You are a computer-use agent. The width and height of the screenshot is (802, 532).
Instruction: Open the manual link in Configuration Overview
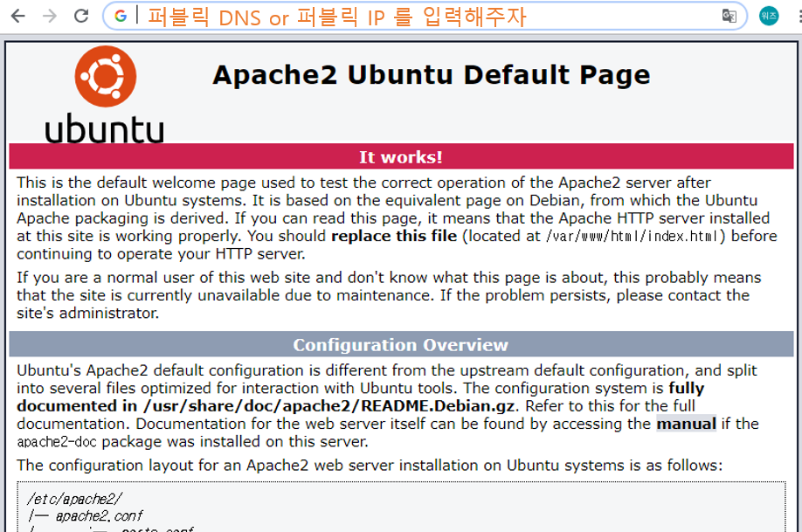click(x=686, y=424)
